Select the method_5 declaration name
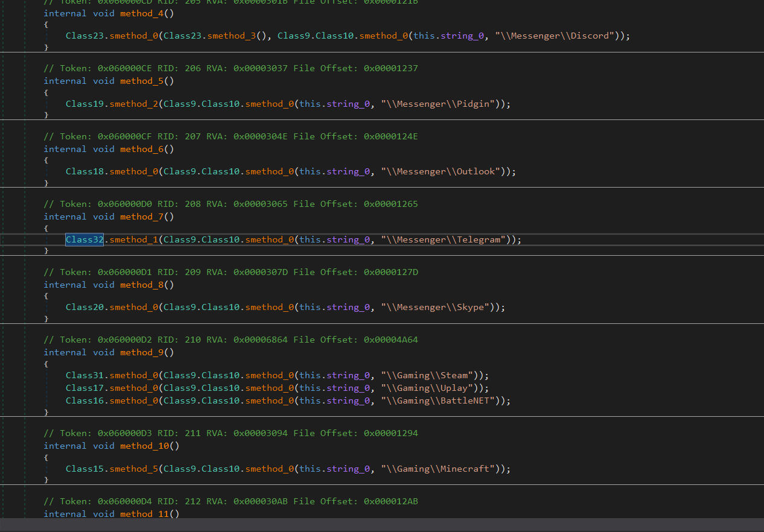Image resolution: width=764 pixels, height=532 pixels. (141, 81)
